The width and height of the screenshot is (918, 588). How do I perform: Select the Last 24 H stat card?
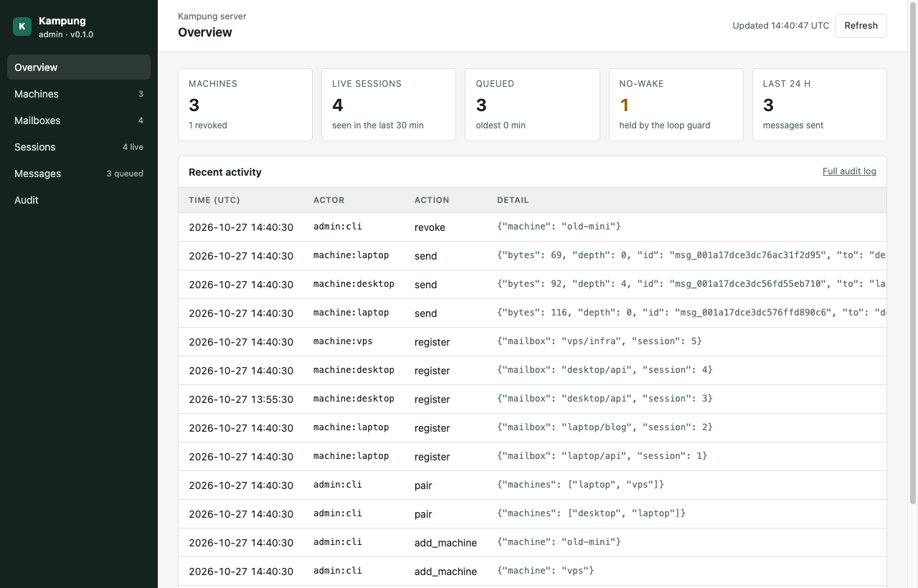pyautogui.click(x=819, y=105)
